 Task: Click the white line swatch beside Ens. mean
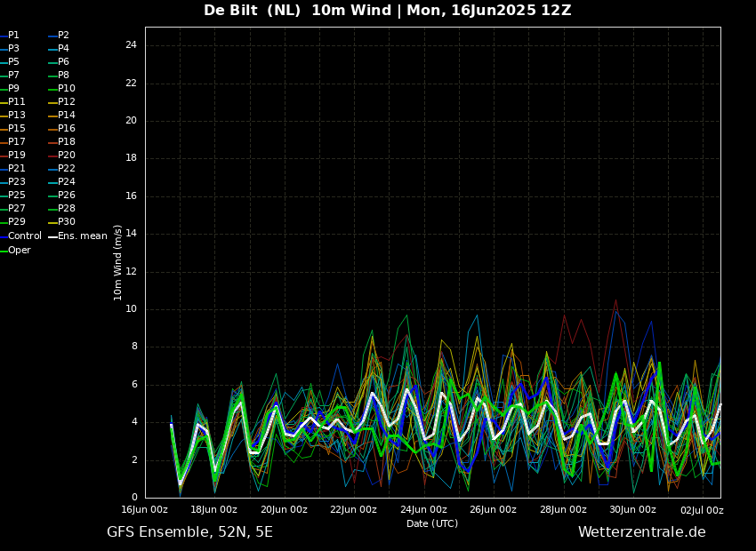[x=52, y=237]
